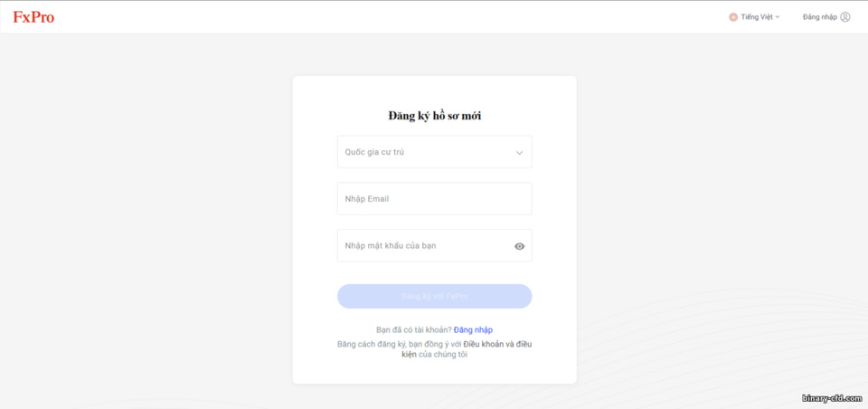Click the FxPro logo in the header
This screenshot has height=409, width=868.
tap(33, 17)
